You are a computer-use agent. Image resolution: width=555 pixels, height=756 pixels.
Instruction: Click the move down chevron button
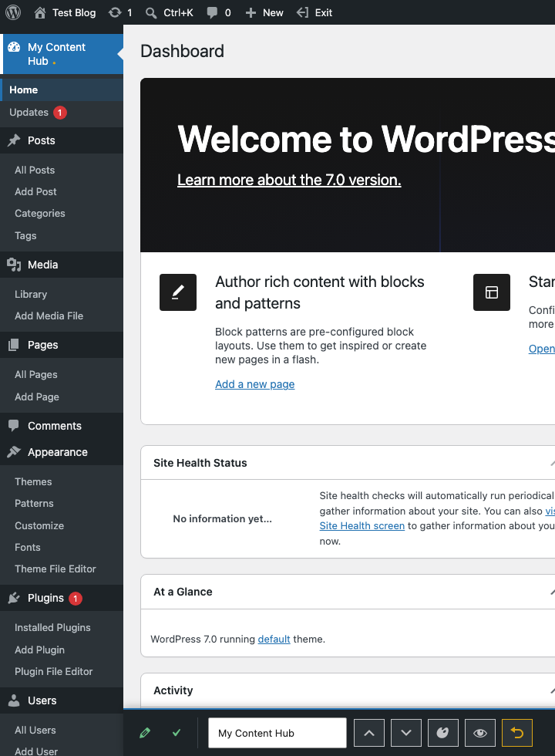(x=406, y=733)
